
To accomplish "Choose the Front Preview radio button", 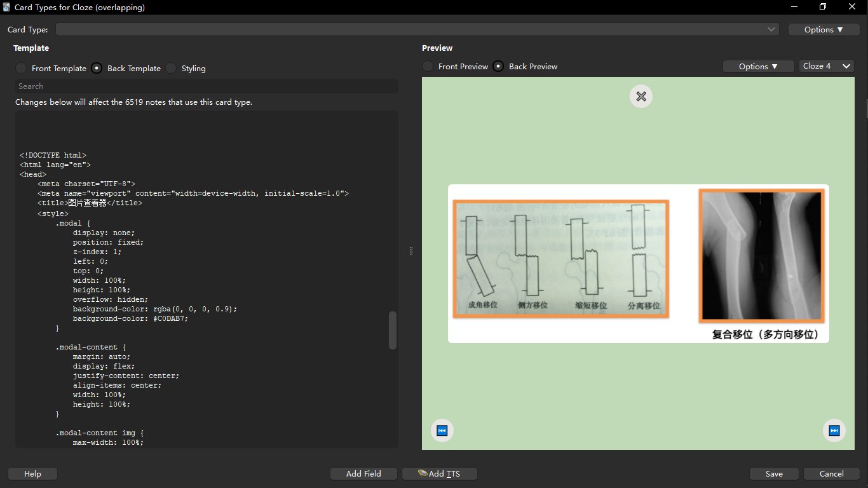I will click(428, 66).
